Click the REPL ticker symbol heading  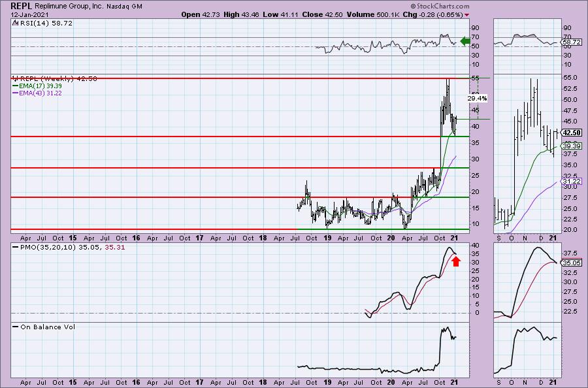22,6
